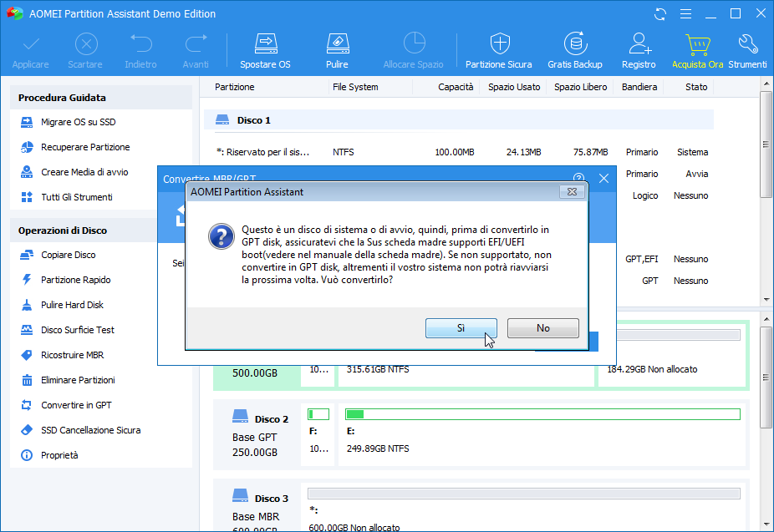
Task: Click the Stato column header
Action: [x=696, y=87]
